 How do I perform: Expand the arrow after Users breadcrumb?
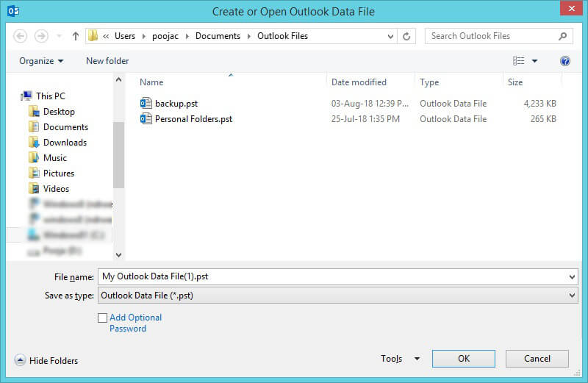coord(143,36)
